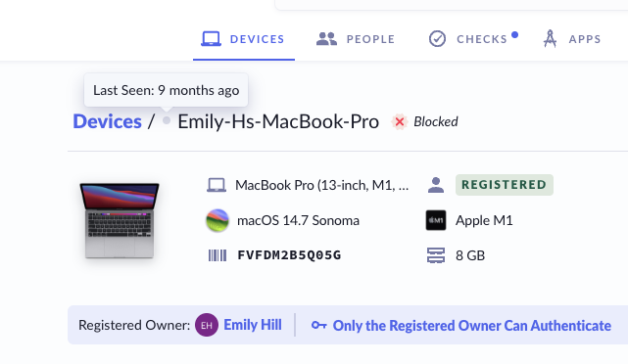
Task: Click the MacBook Pro device thumbnail
Action: (120, 220)
